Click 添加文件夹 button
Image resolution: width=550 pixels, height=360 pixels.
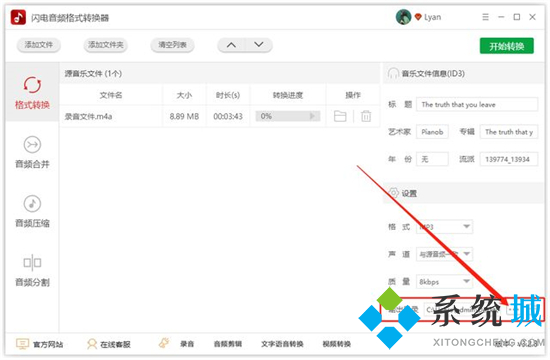pos(106,45)
